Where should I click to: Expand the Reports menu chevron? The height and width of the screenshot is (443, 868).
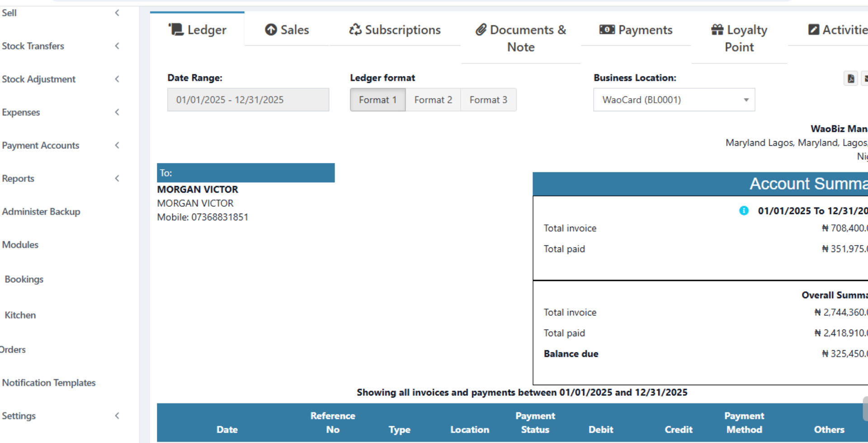click(x=117, y=178)
